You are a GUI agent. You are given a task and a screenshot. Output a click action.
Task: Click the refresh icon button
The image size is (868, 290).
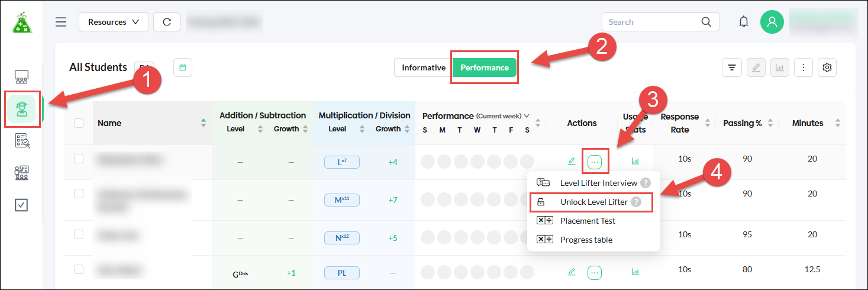tap(167, 22)
